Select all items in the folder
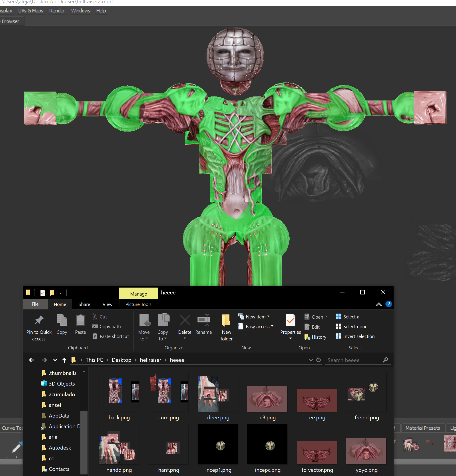 point(348,317)
